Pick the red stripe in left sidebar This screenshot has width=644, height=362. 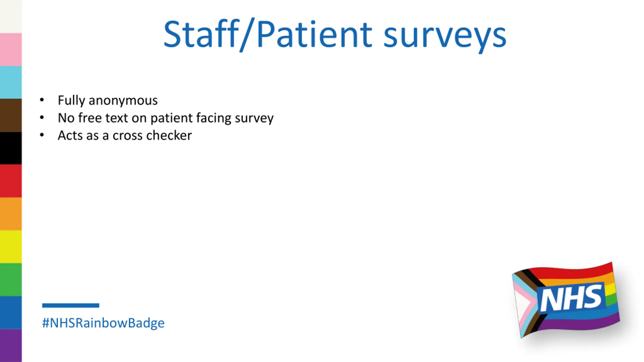coord(11,181)
